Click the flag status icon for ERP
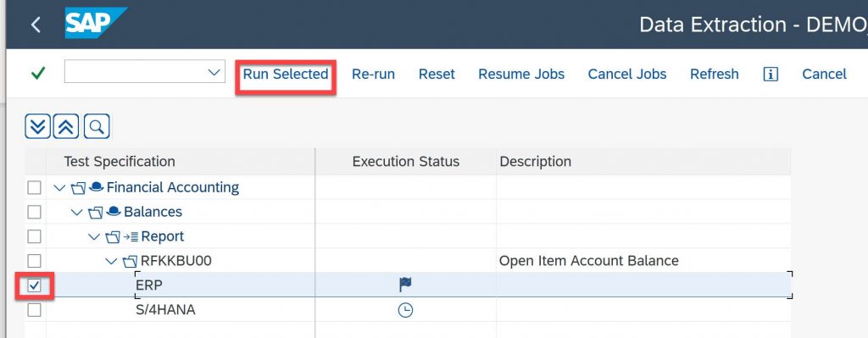Viewport: 868px width, 338px height. (x=406, y=285)
